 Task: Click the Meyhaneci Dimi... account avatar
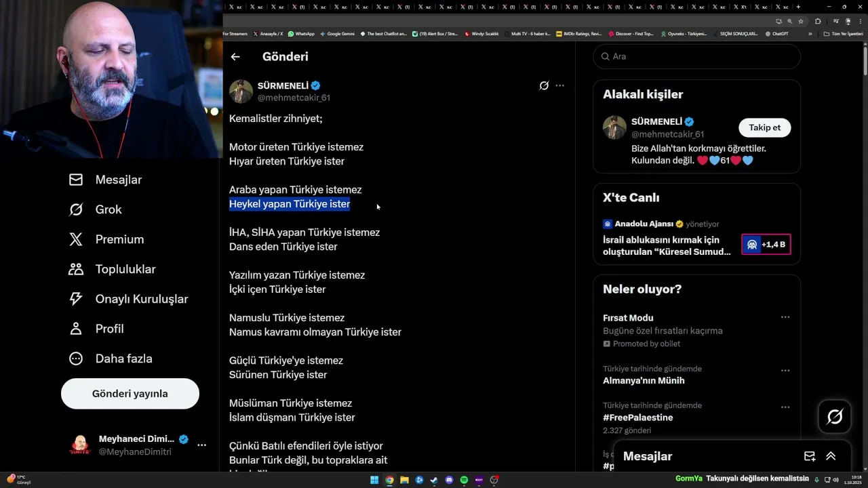pos(80,445)
